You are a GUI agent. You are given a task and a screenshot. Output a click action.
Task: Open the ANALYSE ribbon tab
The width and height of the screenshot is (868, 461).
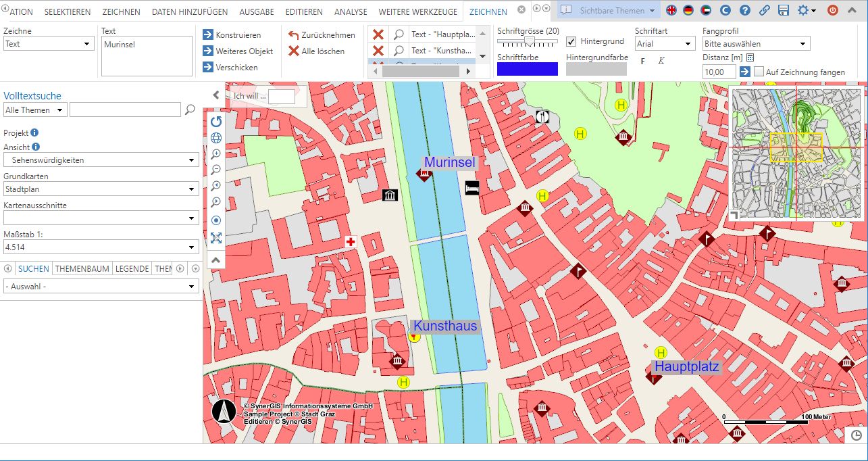point(351,11)
